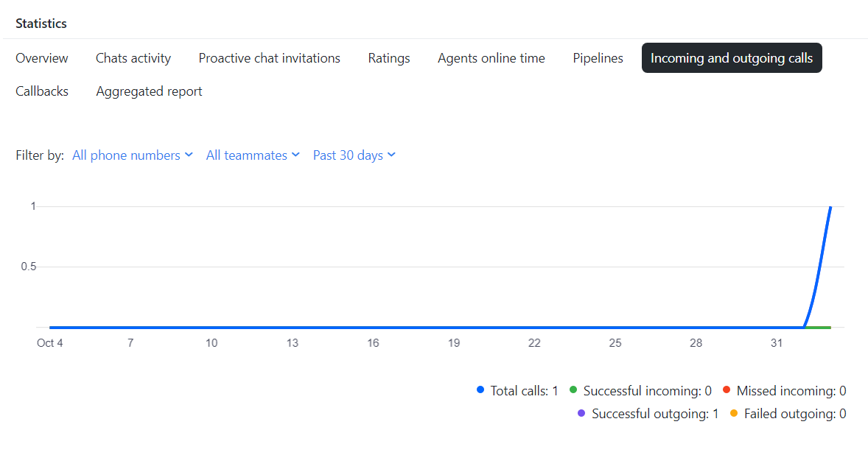Viewport: 868px width, 455px height.
Task: Change the Past 30 days range
Action: (x=354, y=155)
